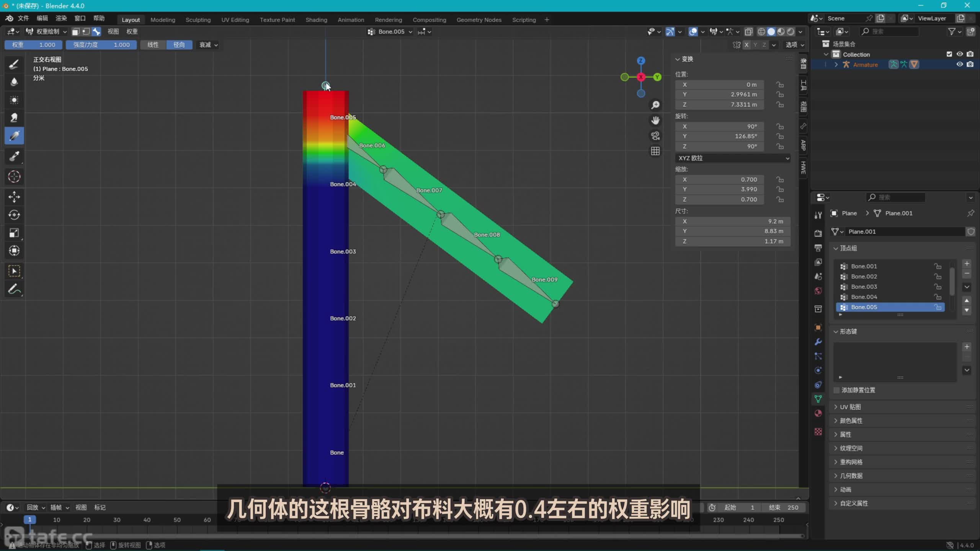This screenshot has height=551, width=980.
Task: Click the camera view icon
Action: coord(655,136)
